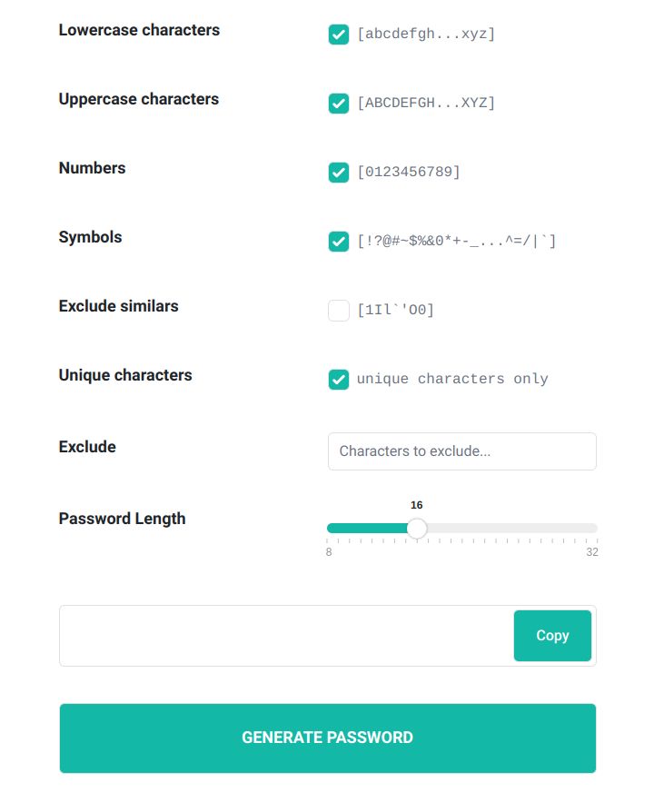This screenshot has width=654, height=812.
Task: Uncheck the uppercase characters option
Action: tap(338, 104)
